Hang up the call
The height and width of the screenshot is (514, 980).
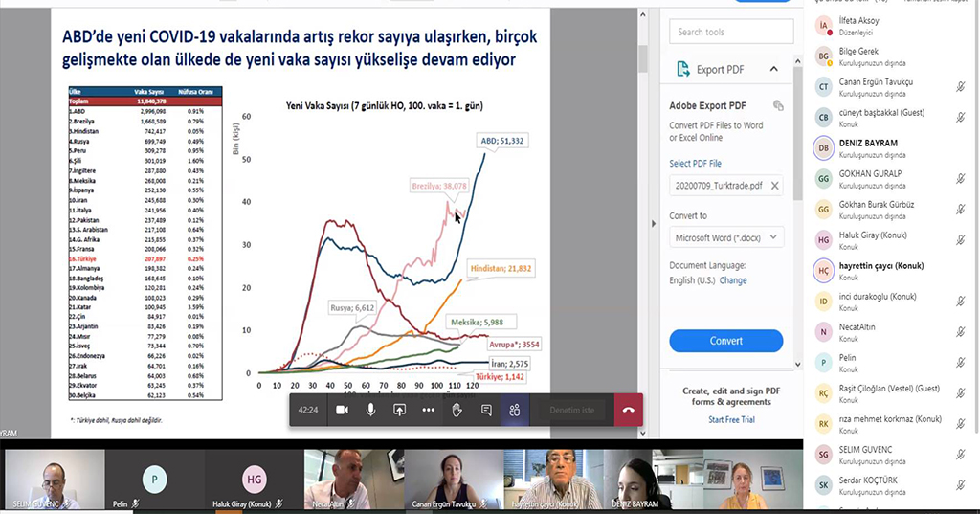pos(629,411)
